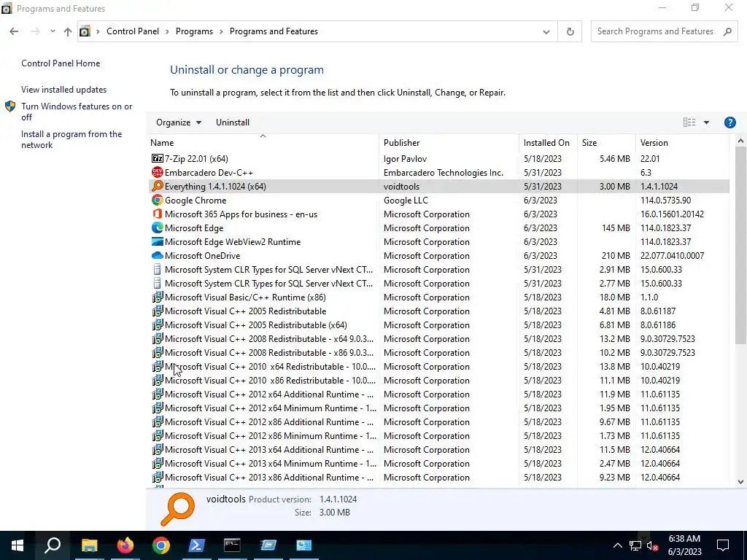Open Install a program from the network
The width and height of the screenshot is (747, 560).
point(71,139)
